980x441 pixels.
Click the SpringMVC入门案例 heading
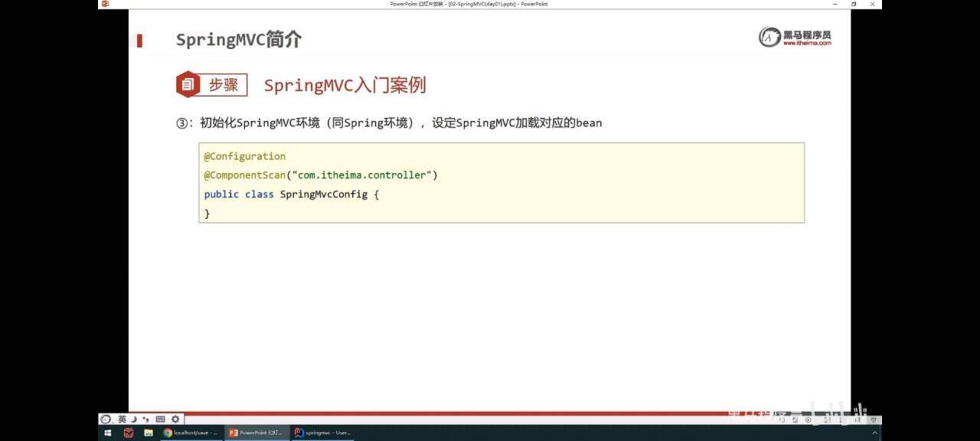tap(345, 85)
